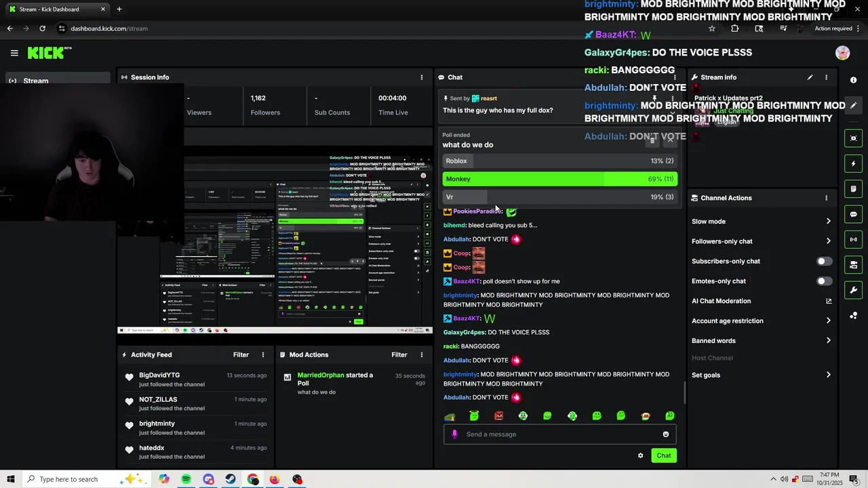The image size is (868, 488).
Task: Open Firefox from the taskbar
Action: tap(274, 479)
